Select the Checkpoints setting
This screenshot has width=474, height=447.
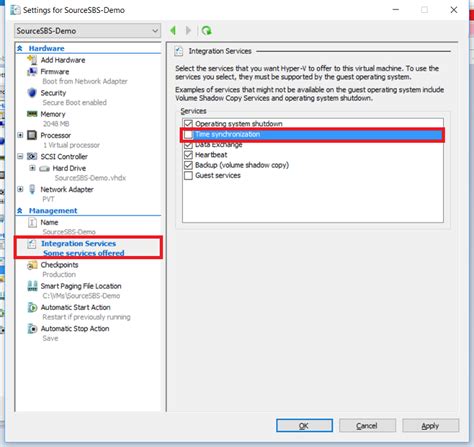[x=59, y=265]
